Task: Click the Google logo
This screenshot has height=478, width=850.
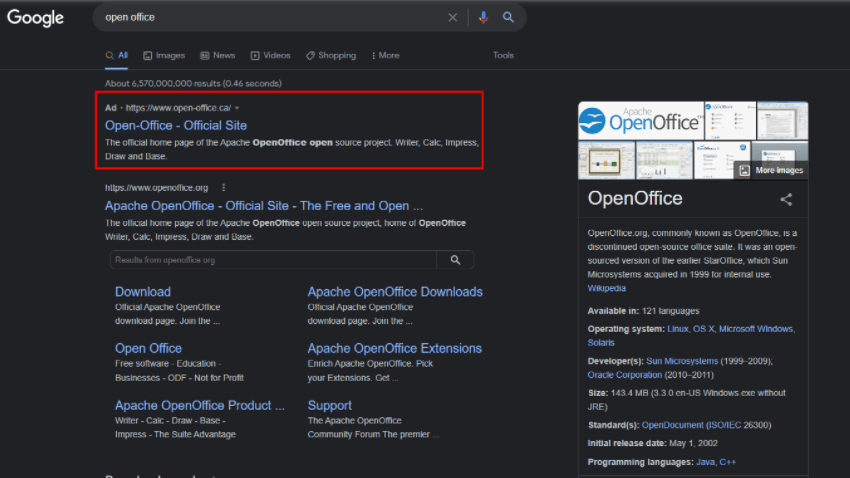Action: tap(35, 17)
